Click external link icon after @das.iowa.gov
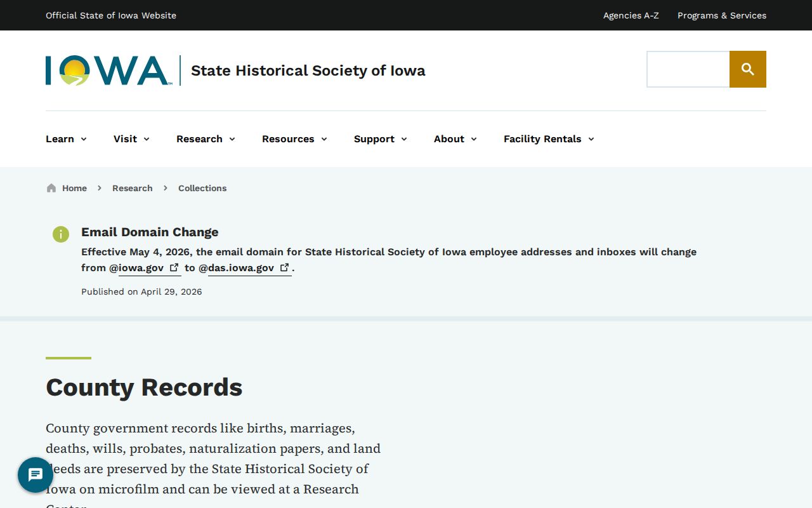 285,267
